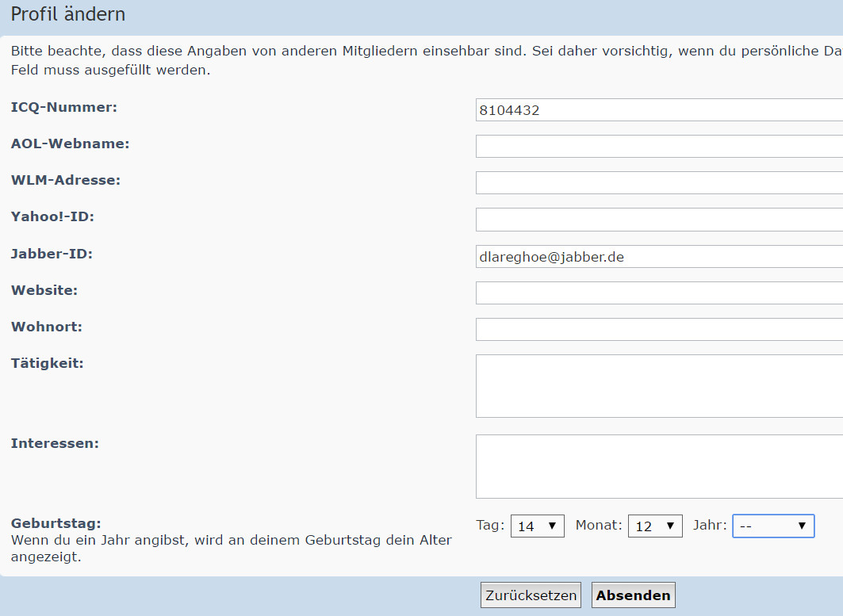Click inside the Tätigkeit text area
843x616 pixels.
(658, 386)
